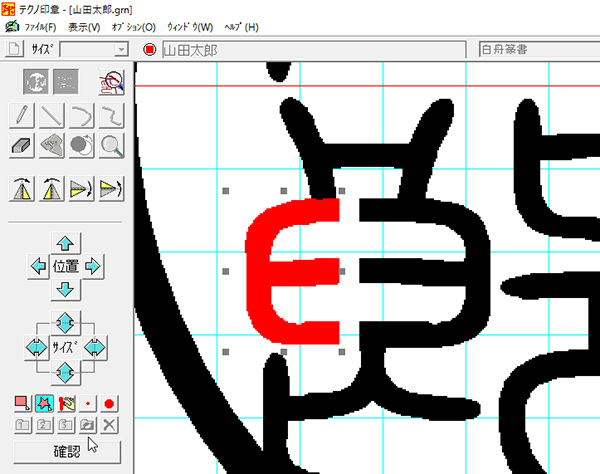This screenshot has height=474, width=600.
Task: Choose the straight line tool
Action: [x=53, y=116]
